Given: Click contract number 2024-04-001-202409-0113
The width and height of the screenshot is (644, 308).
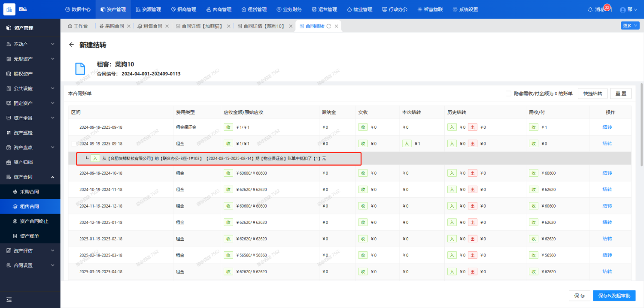Looking at the screenshot, I should [x=151, y=74].
